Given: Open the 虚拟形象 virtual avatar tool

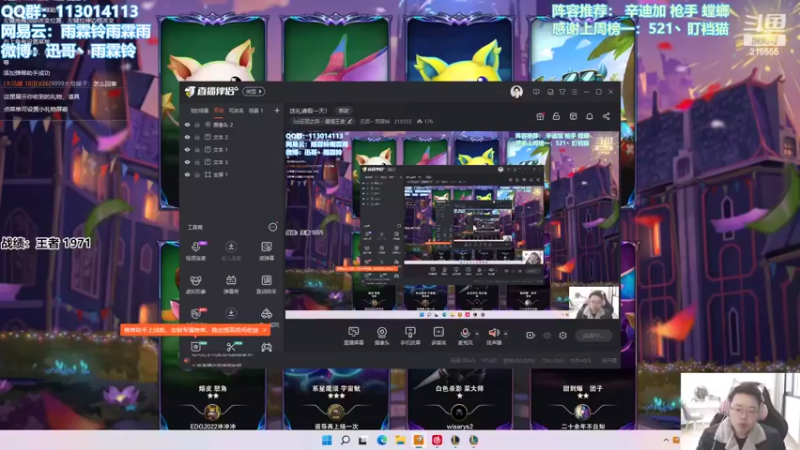Looking at the screenshot, I should [195, 284].
